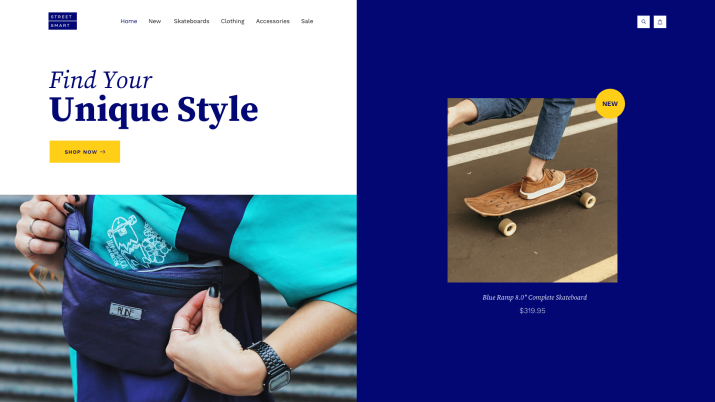Open the New menu item
Screen dimensions: 715x402
click(155, 21)
